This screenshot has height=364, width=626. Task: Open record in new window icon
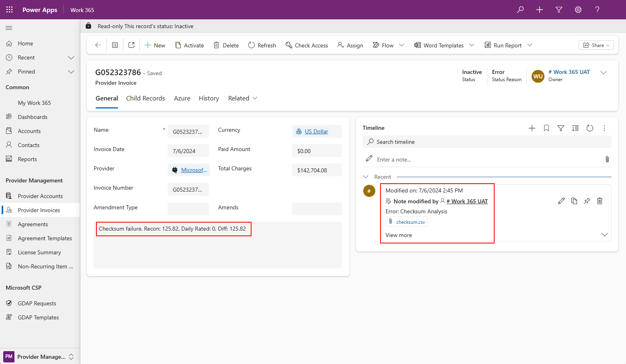pyautogui.click(x=131, y=45)
